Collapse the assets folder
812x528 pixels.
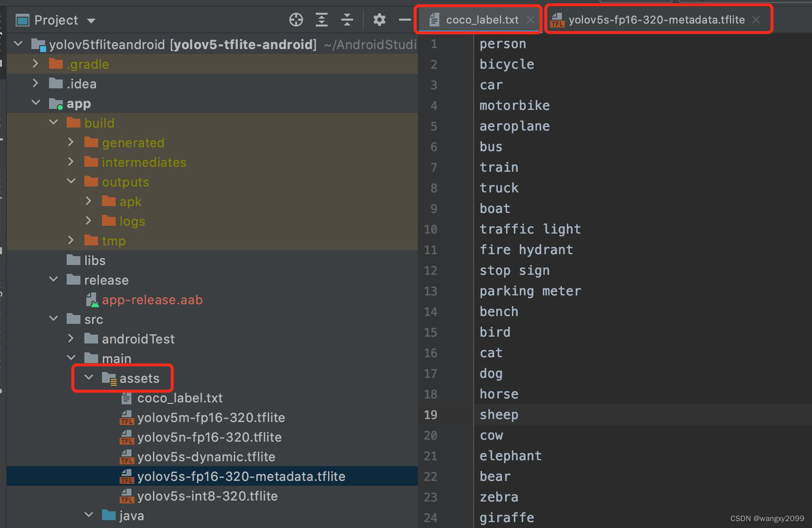89,377
